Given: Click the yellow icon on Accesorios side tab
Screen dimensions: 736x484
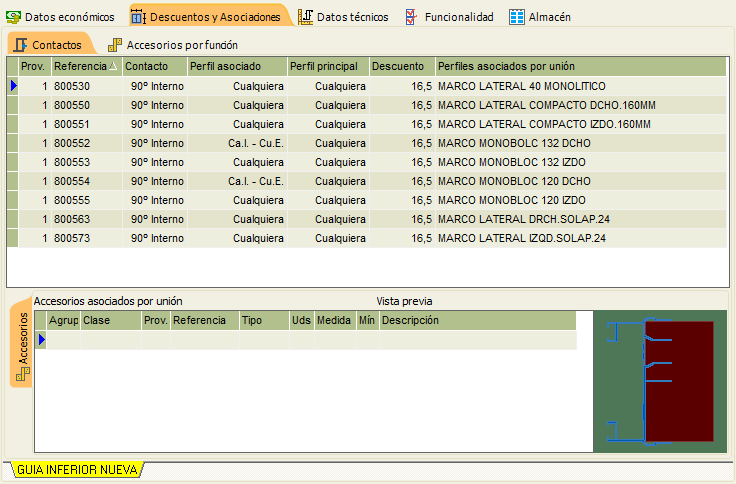Looking at the screenshot, I should (x=23, y=374).
